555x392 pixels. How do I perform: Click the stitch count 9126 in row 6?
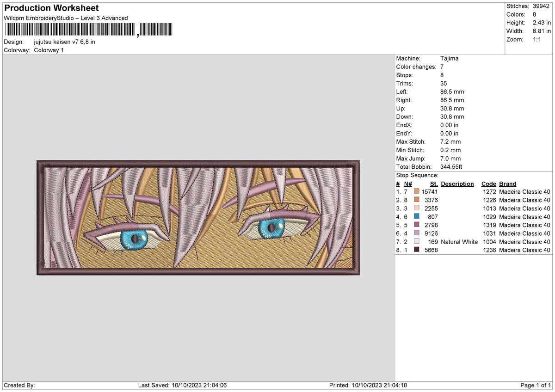431,233
